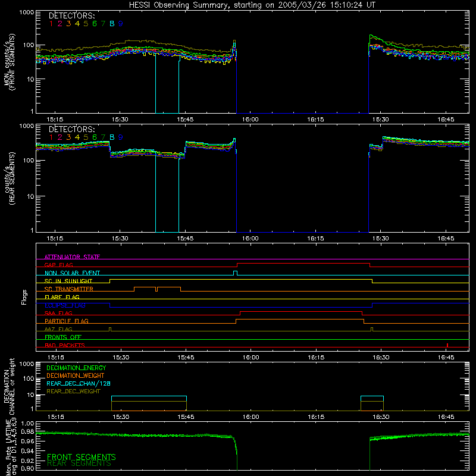This screenshot has width=476, height=476.
Task: Pick detector 9 in rear segments legend
Action: pyautogui.click(x=121, y=137)
